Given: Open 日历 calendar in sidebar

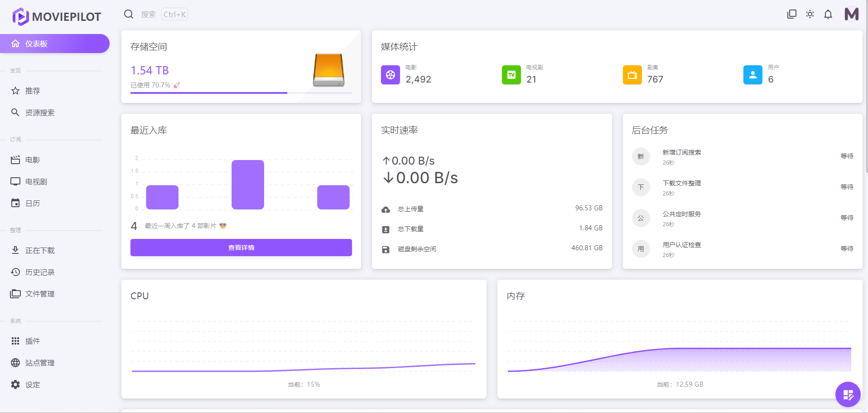Looking at the screenshot, I should pyautogui.click(x=54, y=203).
